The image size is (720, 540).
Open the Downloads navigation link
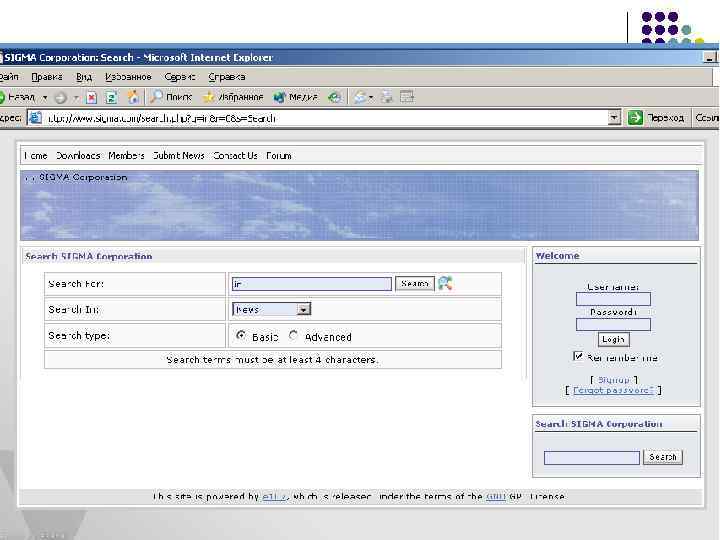[78, 156]
